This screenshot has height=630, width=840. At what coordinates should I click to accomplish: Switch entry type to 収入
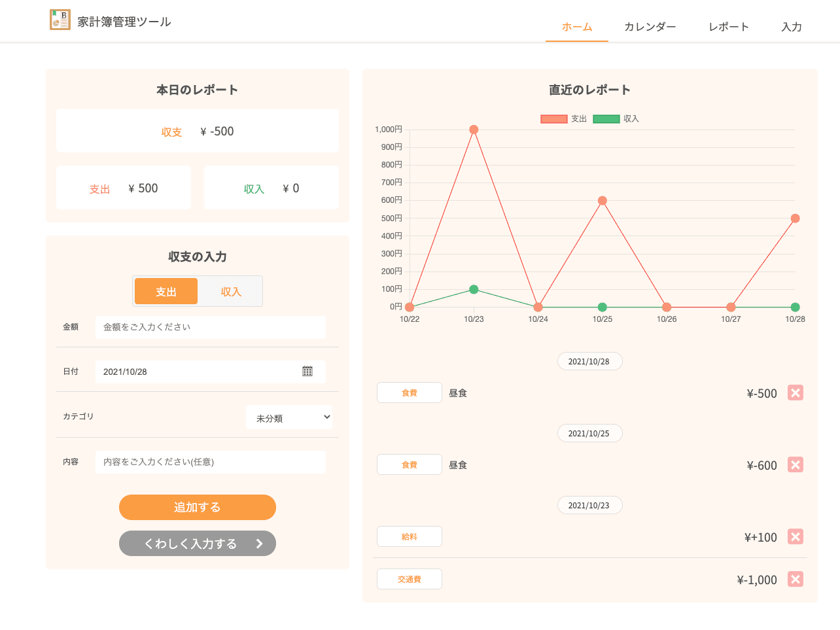tap(230, 292)
